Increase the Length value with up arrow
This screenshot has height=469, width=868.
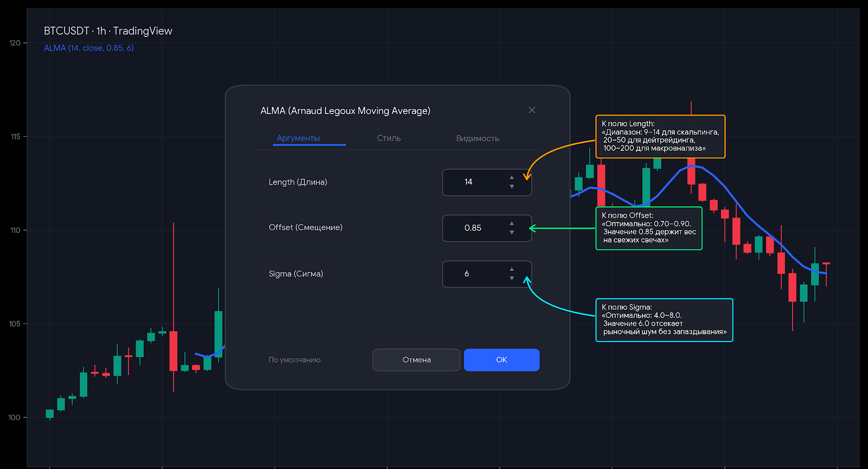point(512,178)
